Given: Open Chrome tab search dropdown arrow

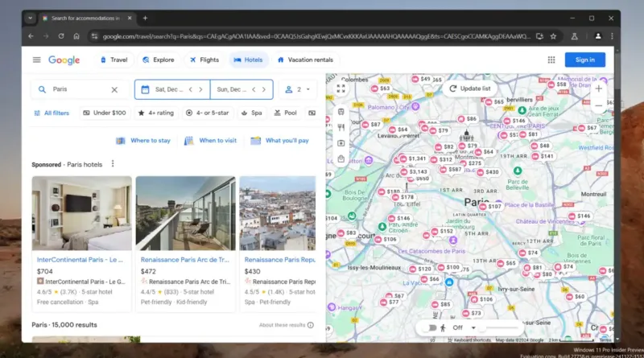Looking at the screenshot, I should 30,18.
